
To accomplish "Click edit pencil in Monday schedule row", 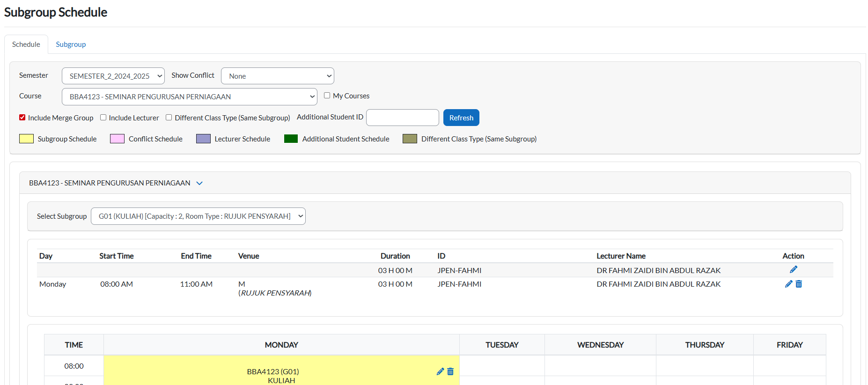I will pyautogui.click(x=788, y=284).
